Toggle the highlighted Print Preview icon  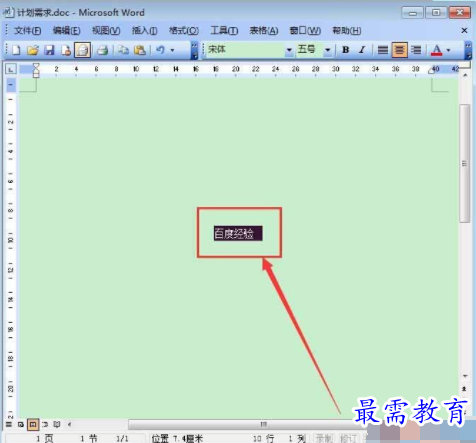coord(82,50)
